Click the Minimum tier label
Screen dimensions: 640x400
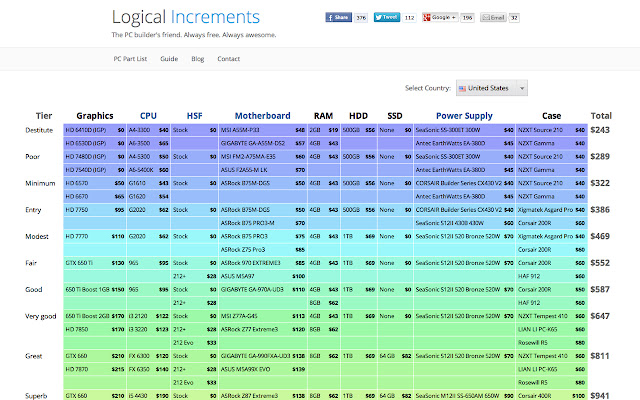point(40,183)
